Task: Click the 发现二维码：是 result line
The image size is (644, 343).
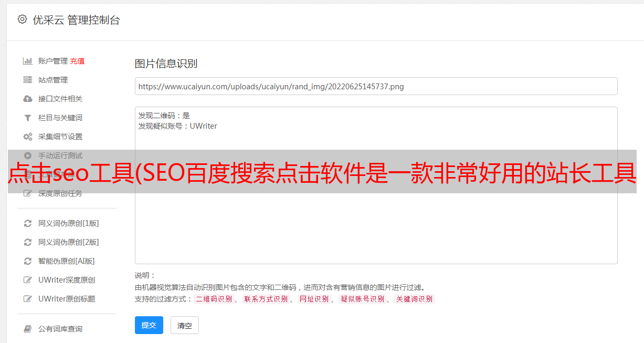Action: pos(164,116)
